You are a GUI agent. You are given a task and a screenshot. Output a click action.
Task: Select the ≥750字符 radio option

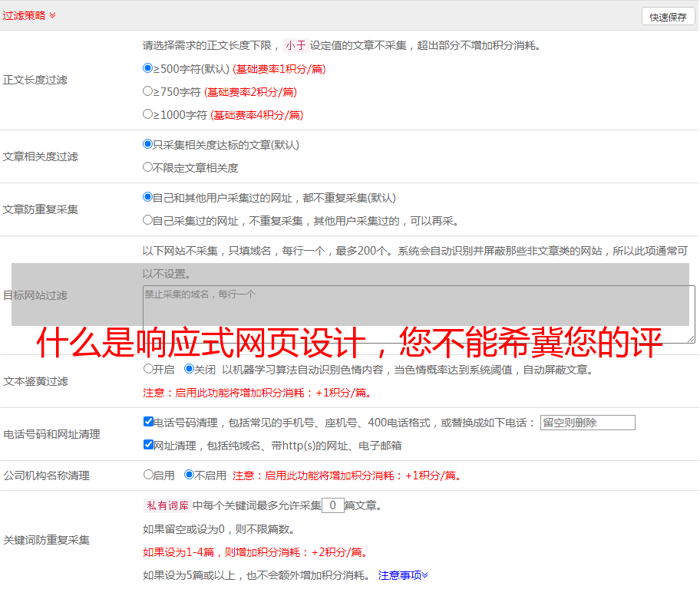(147, 91)
